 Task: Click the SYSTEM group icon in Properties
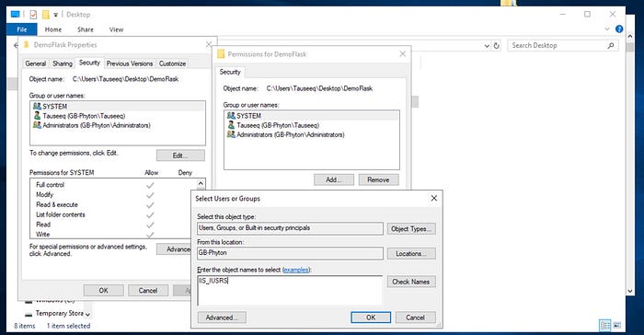click(x=37, y=107)
